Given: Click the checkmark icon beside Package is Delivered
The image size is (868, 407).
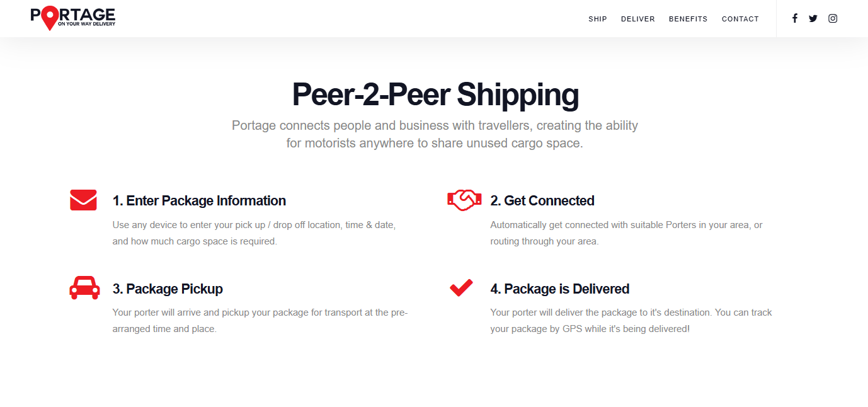Looking at the screenshot, I should point(460,287).
